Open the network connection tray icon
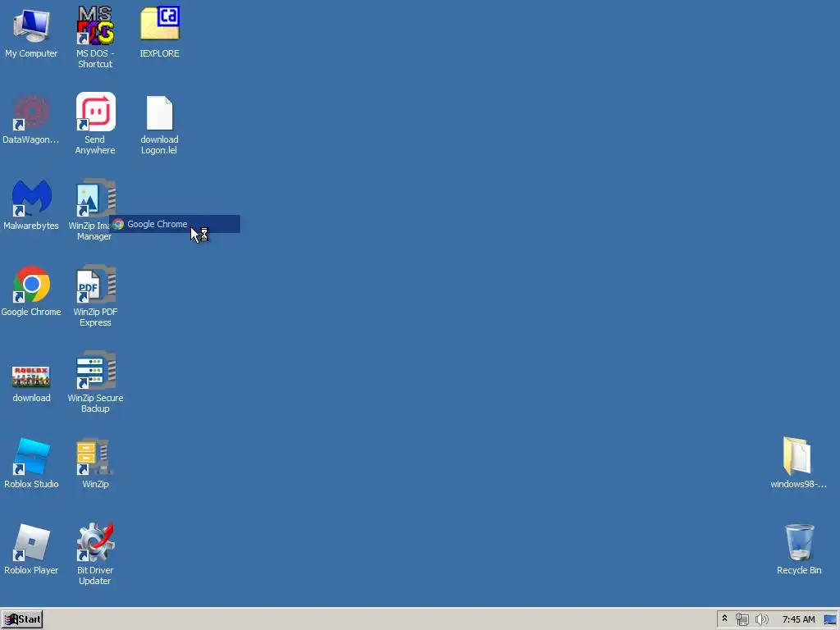This screenshot has height=630, width=840. (742, 619)
